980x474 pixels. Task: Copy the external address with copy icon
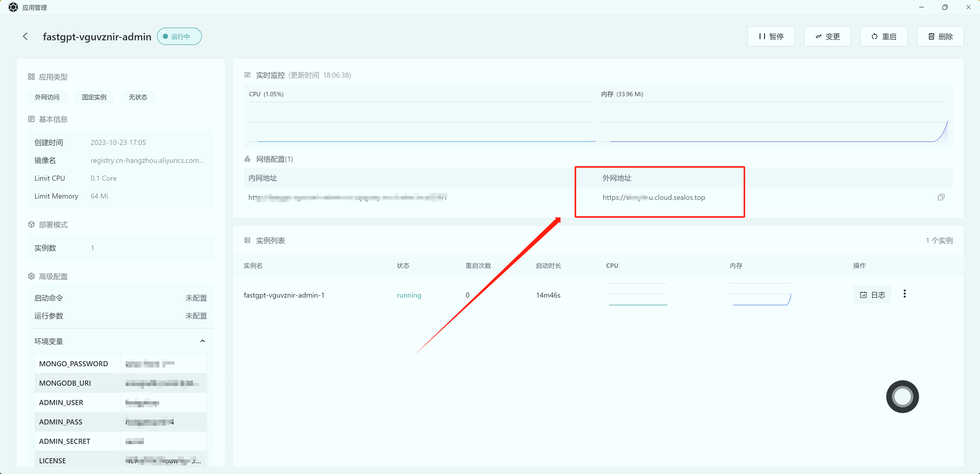pyautogui.click(x=941, y=197)
